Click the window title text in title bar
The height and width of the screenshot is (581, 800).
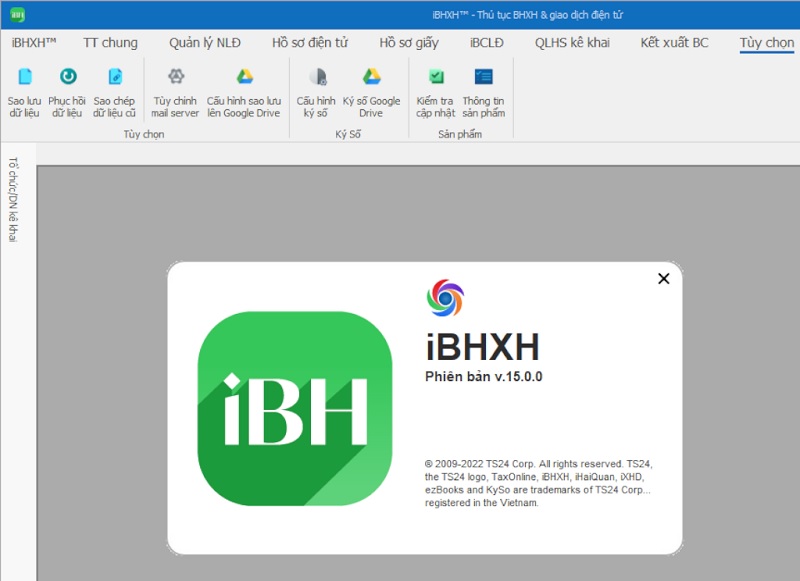click(x=528, y=15)
